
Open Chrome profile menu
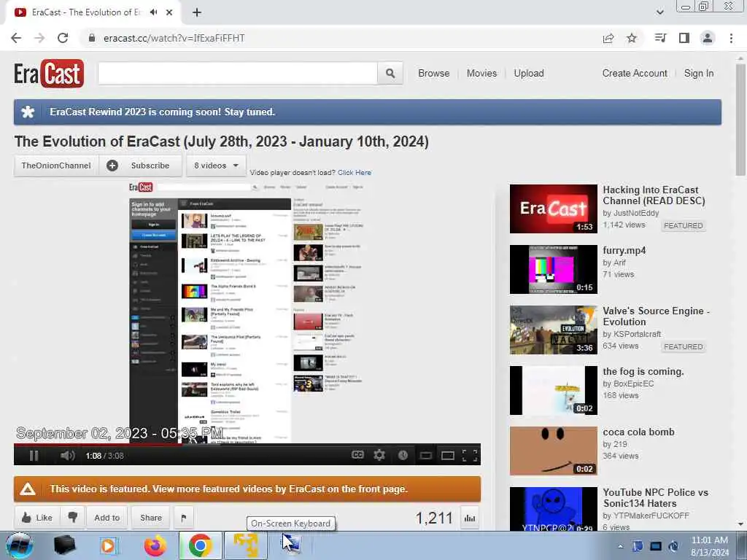point(708,38)
